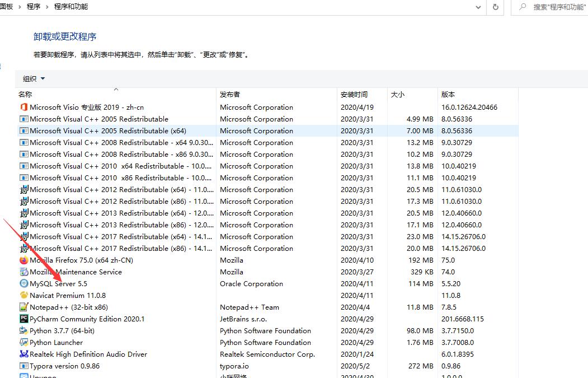Select Visual C++ 2017 Redistributable (x86) entry

[x=121, y=249]
